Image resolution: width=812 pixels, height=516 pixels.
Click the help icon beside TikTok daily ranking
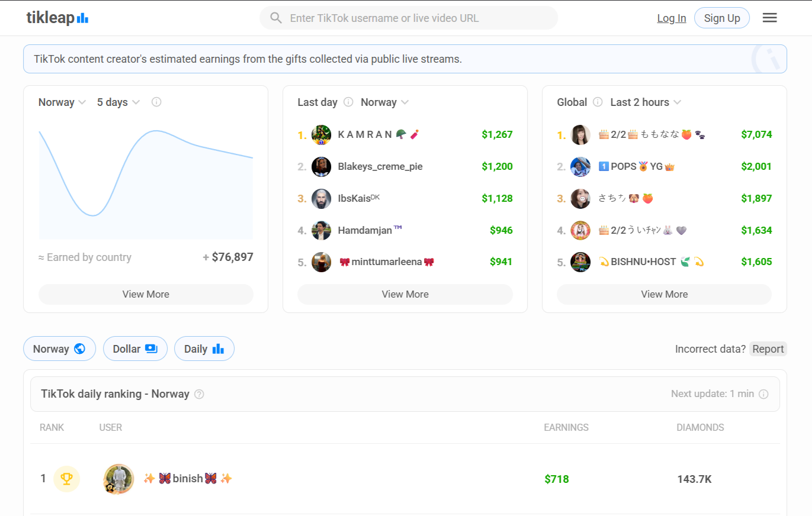pos(199,394)
